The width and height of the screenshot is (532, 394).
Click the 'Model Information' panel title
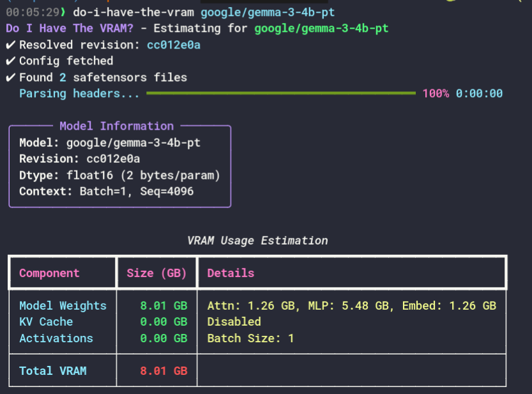point(116,126)
